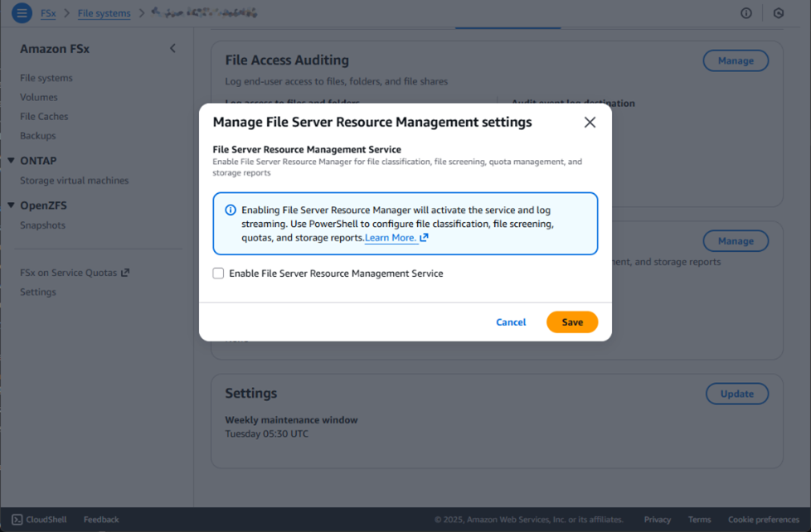Open the settings gear in the top bar
Image resolution: width=811 pixels, height=532 pixels.
point(778,12)
